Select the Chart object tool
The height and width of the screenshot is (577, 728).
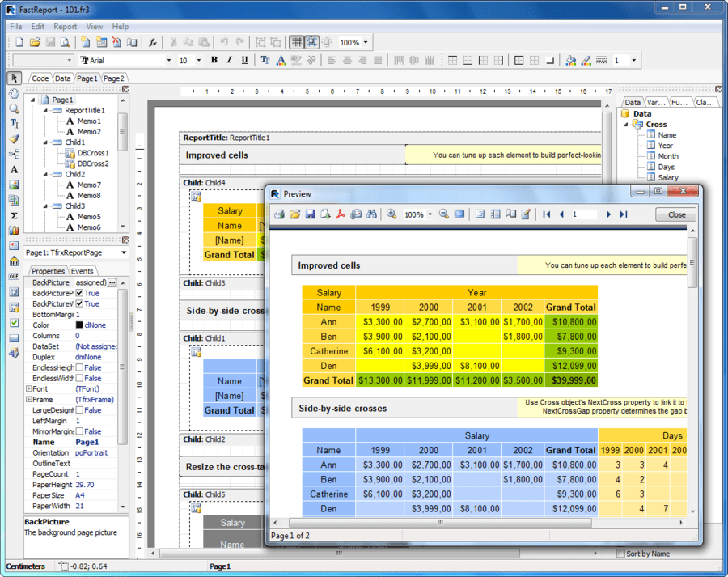(14, 231)
